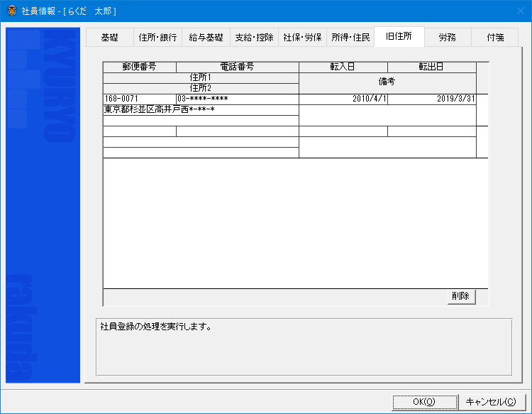Select the 給与基礎 tab
This screenshot has height=414, width=532.
click(206, 38)
